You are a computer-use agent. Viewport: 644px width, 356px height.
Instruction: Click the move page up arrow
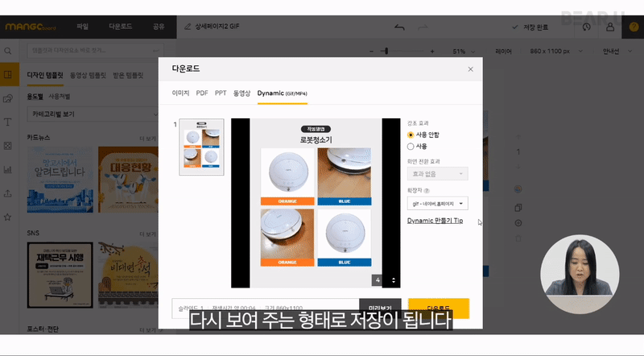(518, 136)
